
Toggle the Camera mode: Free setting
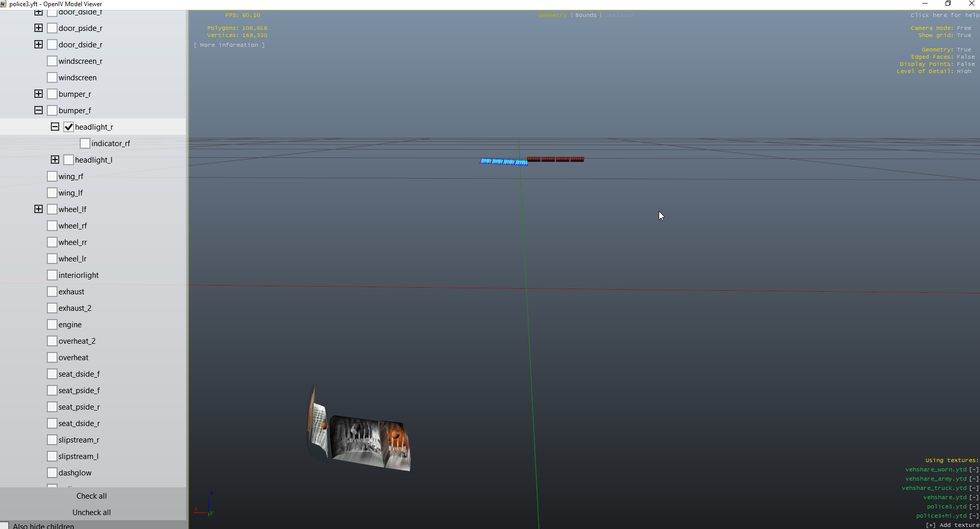[941, 28]
